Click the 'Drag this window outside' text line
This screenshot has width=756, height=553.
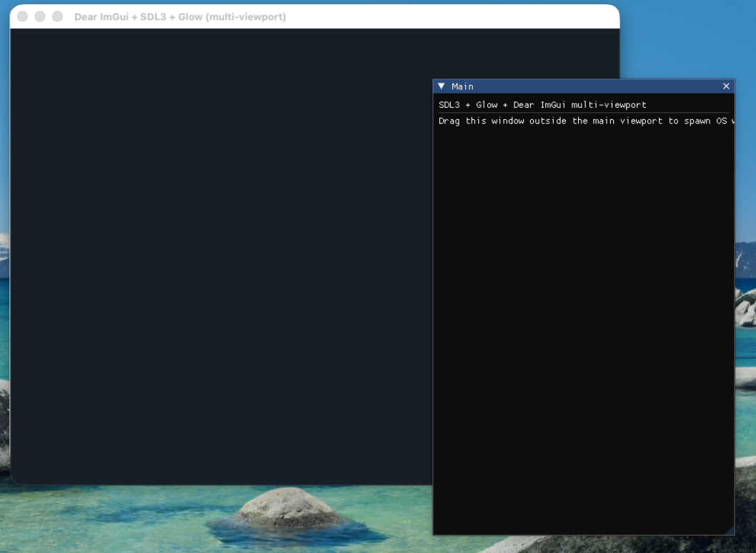click(x=586, y=121)
